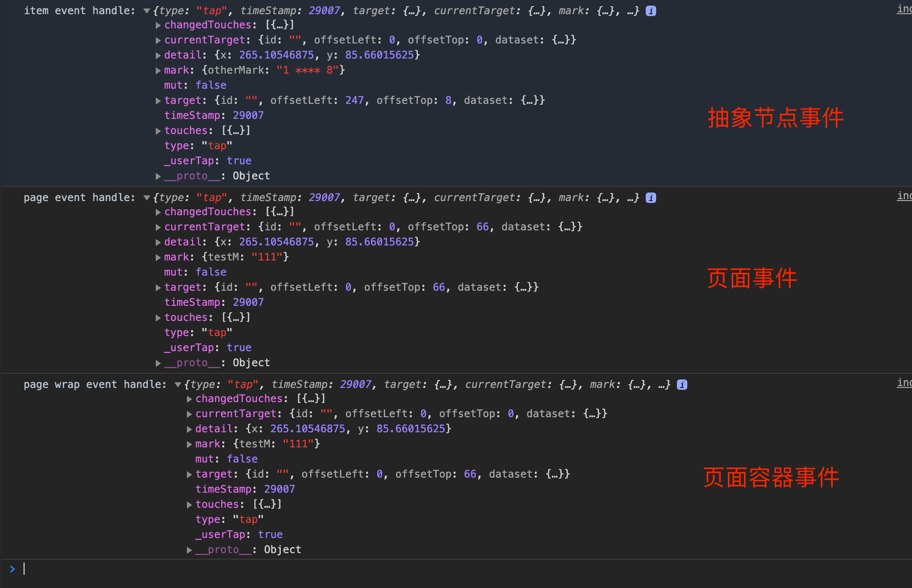Click info icon on item event log
Viewport: 912px width, 588px height.
click(650, 11)
